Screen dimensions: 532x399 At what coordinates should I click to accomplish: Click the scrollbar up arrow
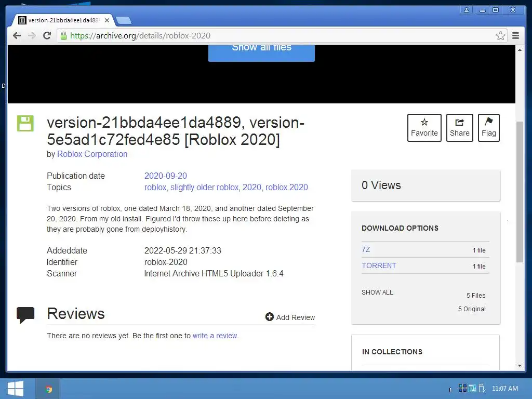(x=520, y=50)
